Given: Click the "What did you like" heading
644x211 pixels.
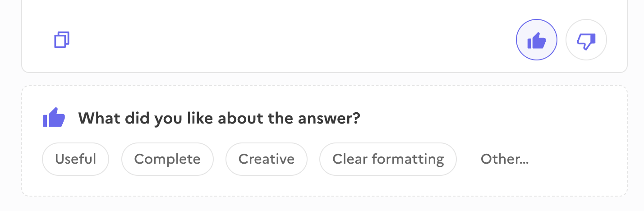Looking at the screenshot, I should tap(219, 119).
